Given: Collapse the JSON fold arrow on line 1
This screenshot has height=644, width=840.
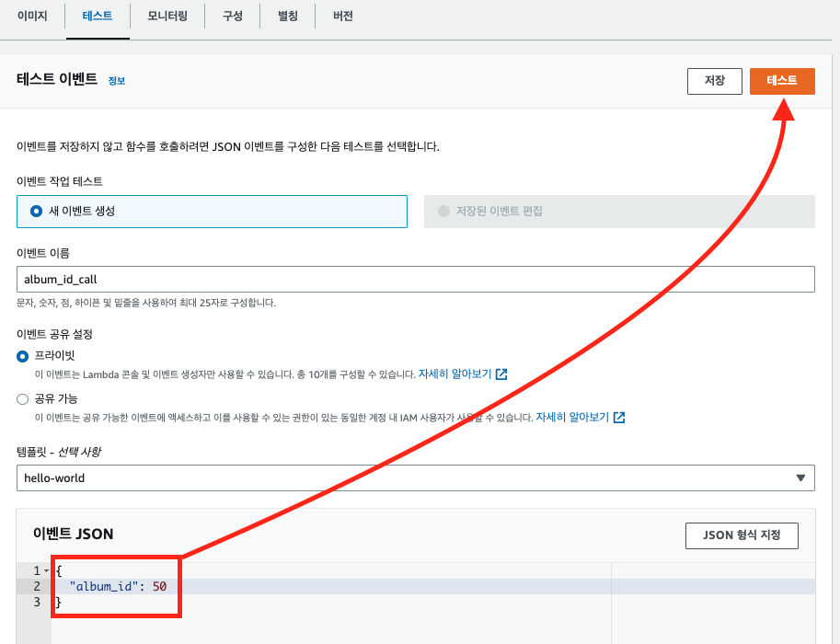Looking at the screenshot, I should coord(47,571).
